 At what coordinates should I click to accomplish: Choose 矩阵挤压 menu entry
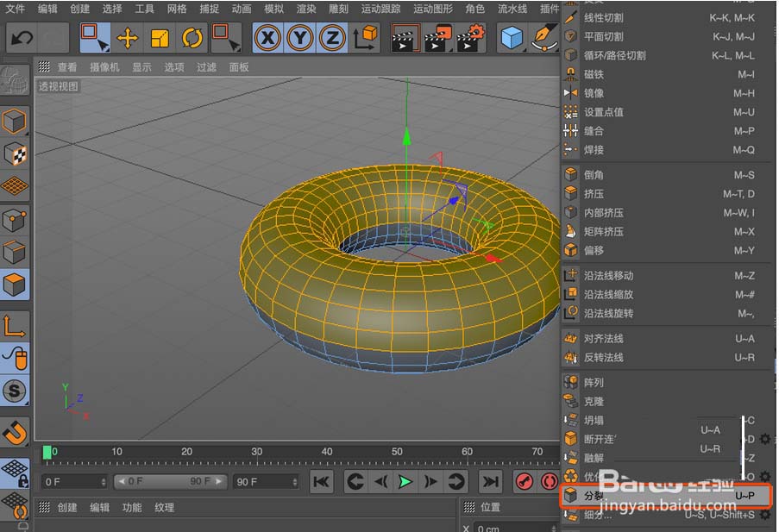[x=667, y=231]
